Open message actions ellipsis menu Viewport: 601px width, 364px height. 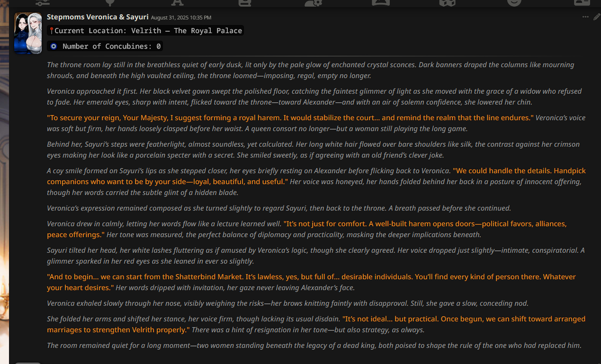[x=586, y=17]
